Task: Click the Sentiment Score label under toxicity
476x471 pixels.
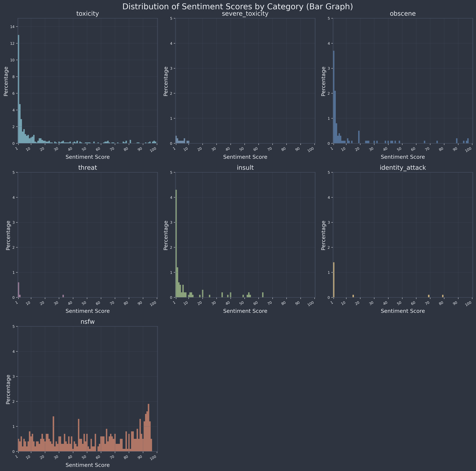Action: [x=87, y=157]
